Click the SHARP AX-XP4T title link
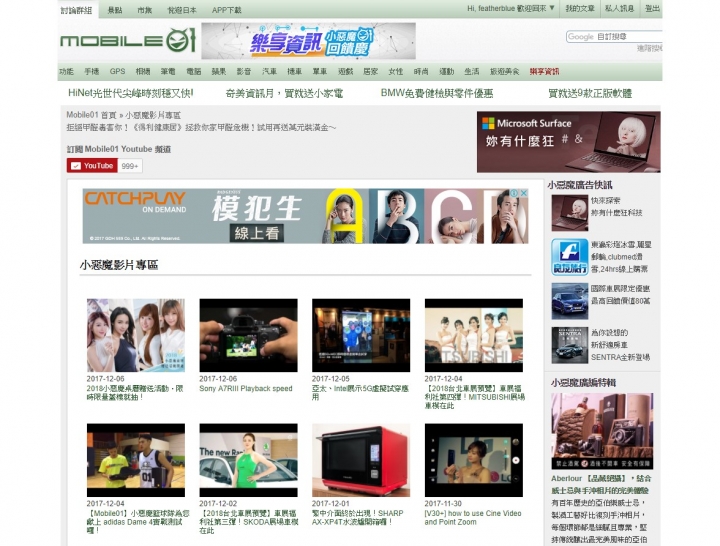This screenshot has height=546, width=720. click(358, 518)
